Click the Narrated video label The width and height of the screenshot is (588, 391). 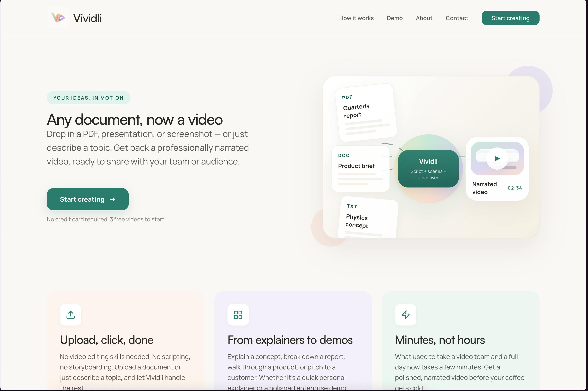484,188
